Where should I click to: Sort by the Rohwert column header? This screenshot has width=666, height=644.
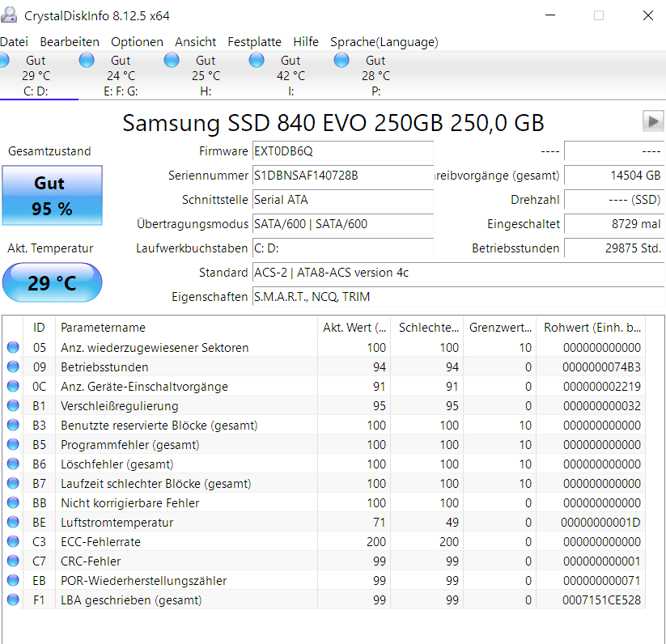click(592, 328)
